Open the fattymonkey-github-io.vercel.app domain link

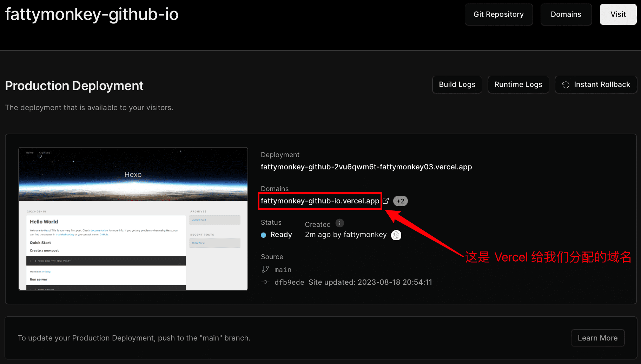(x=320, y=201)
